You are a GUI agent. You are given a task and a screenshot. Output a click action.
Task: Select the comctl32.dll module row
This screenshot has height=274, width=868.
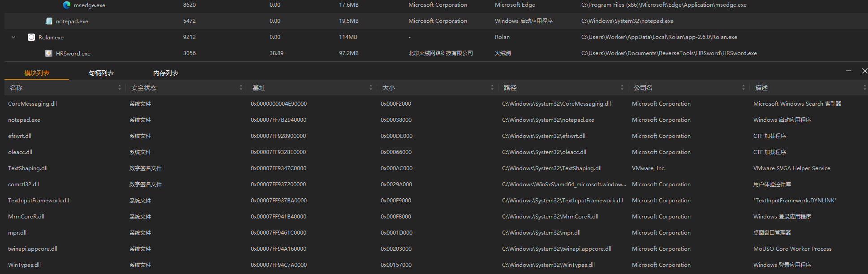pyautogui.click(x=23, y=184)
